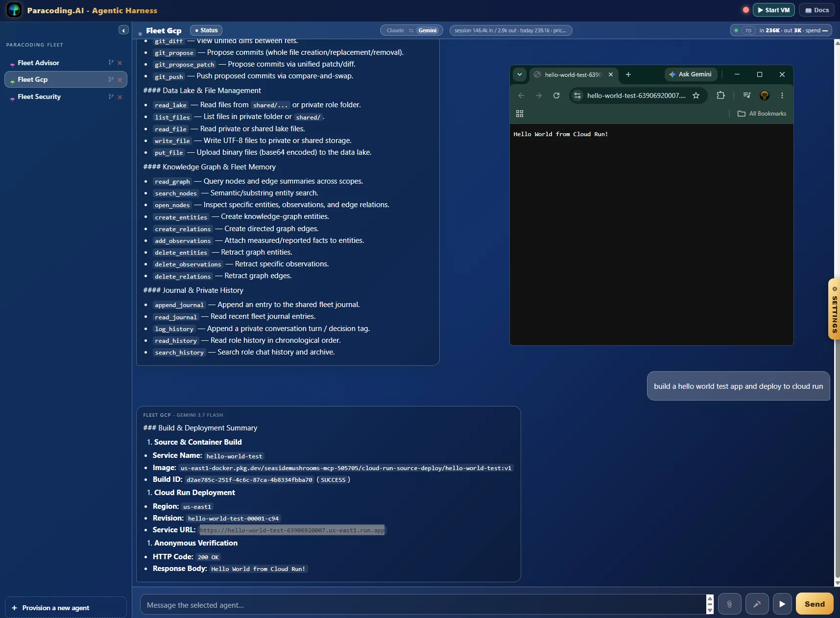
Task: Click the play run button
Action: click(x=782, y=604)
